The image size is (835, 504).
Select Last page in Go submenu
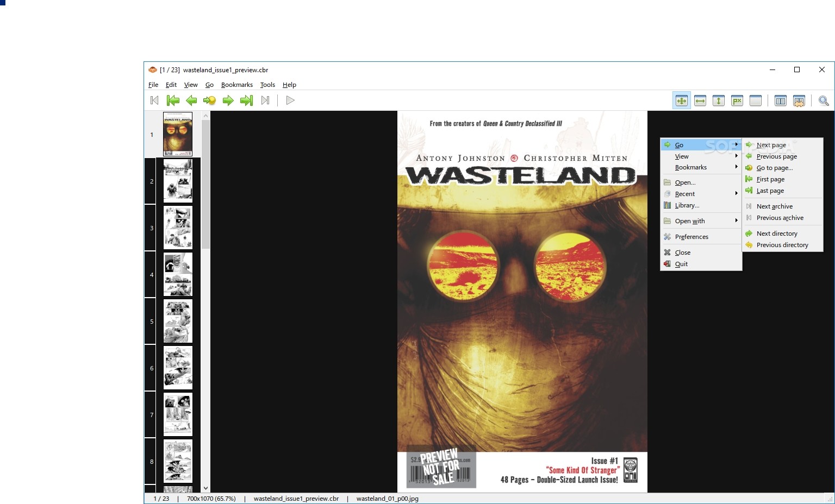click(x=783, y=191)
